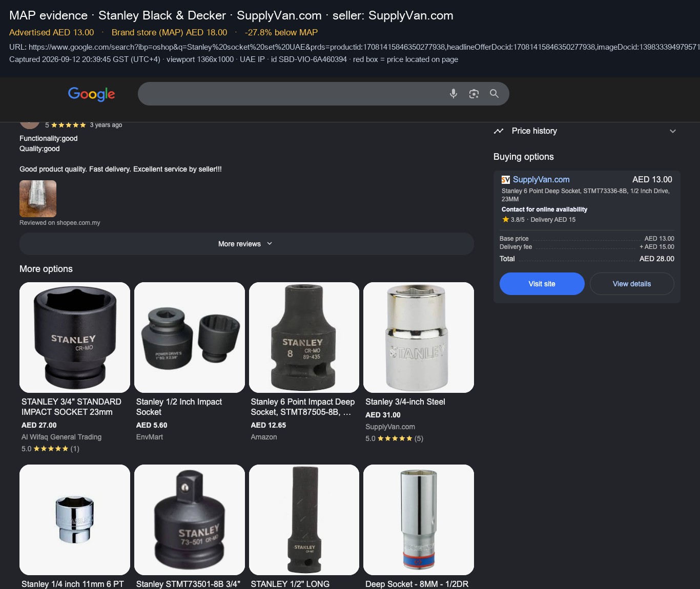This screenshot has height=589, width=700.
Task: Click the Amazon seller name
Action: click(x=264, y=437)
